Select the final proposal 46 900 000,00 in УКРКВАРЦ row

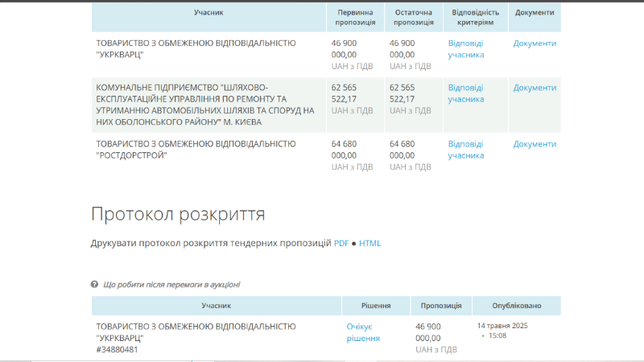click(x=402, y=49)
